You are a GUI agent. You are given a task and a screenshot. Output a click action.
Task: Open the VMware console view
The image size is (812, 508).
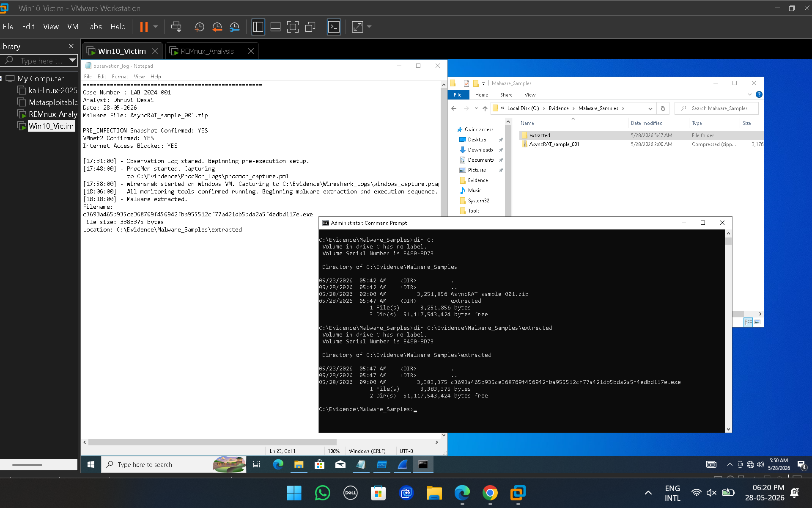pyautogui.click(x=334, y=27)
